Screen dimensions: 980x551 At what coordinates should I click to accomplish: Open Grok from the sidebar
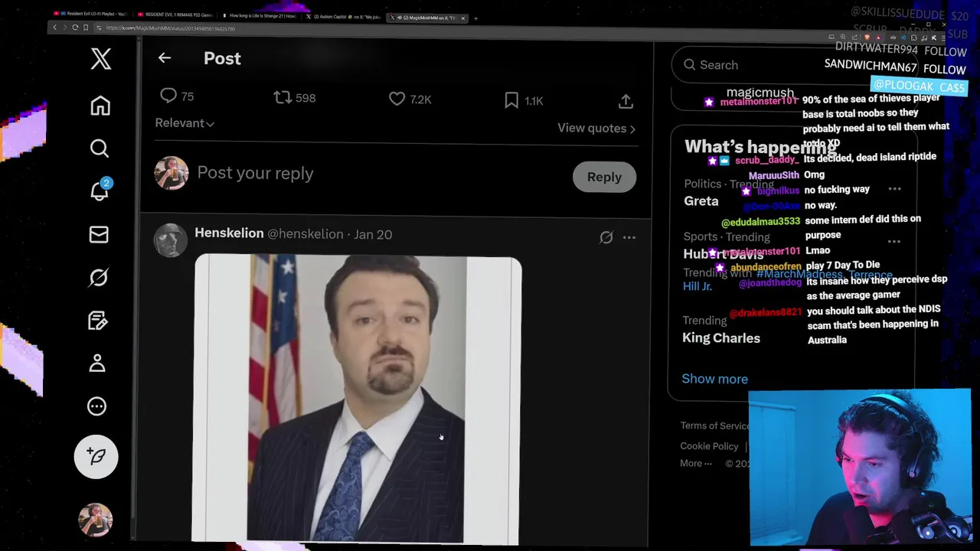(98, 277)
